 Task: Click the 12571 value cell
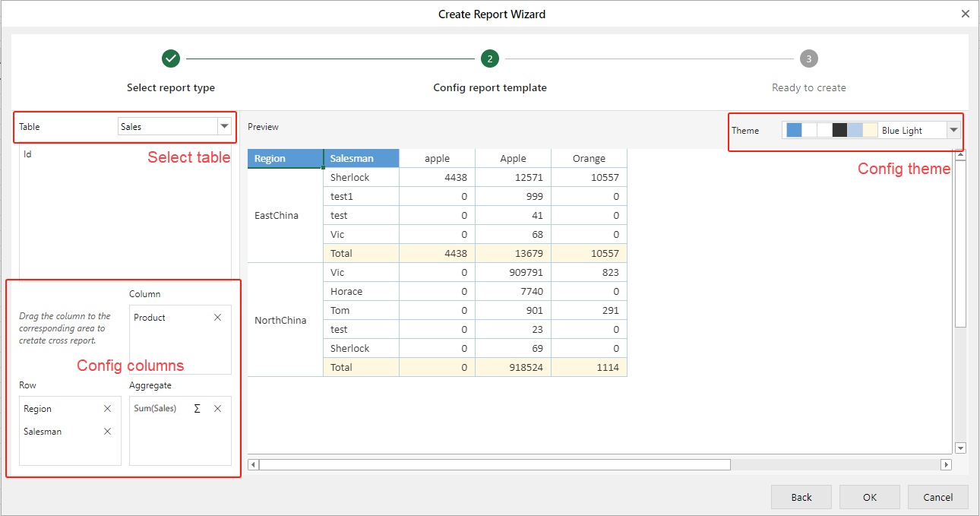(x=514, y=178)
